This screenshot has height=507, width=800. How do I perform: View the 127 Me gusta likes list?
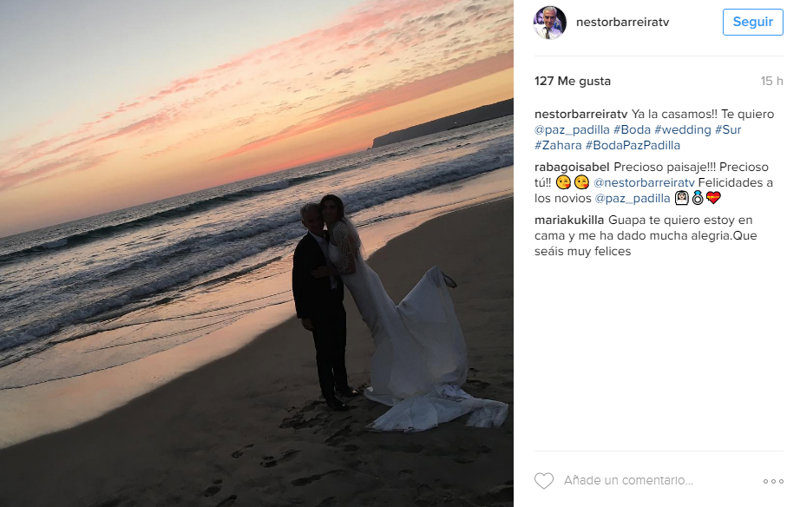click(x=572, y=81)
